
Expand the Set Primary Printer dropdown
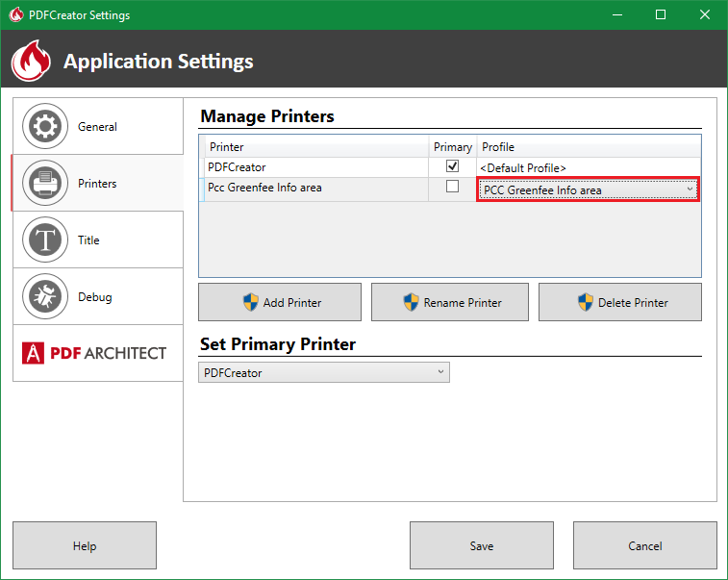324,372
